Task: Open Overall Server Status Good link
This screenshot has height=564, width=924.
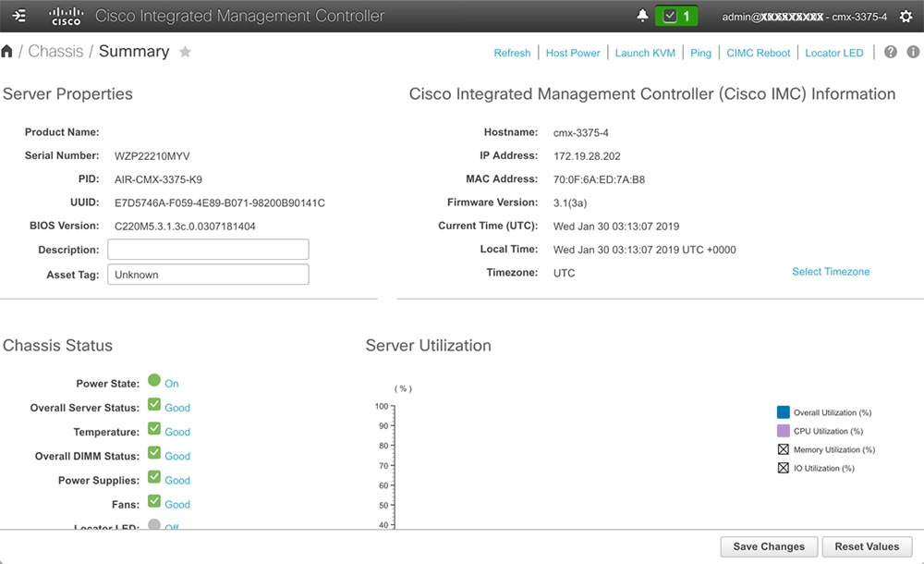Action: point(177,408)
